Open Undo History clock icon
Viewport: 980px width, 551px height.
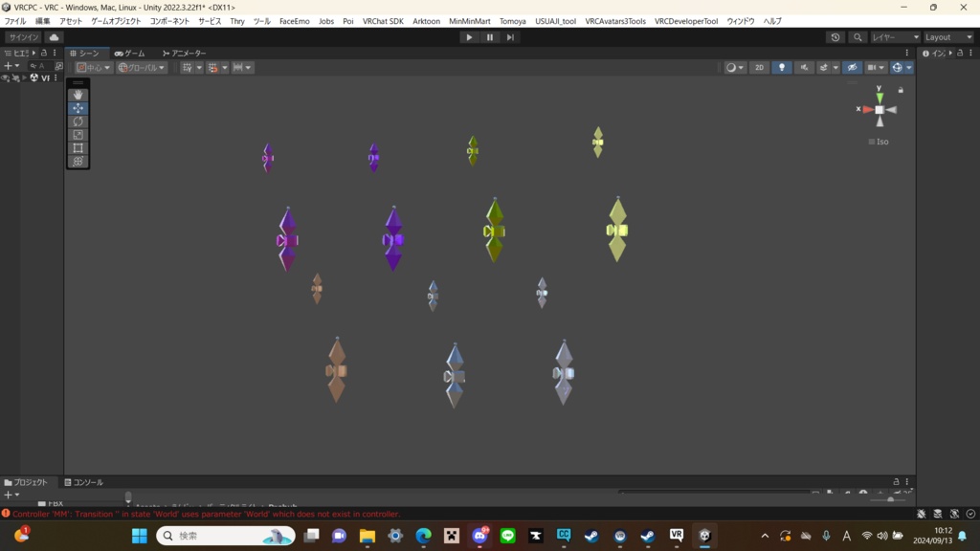[x=835, y=37]
